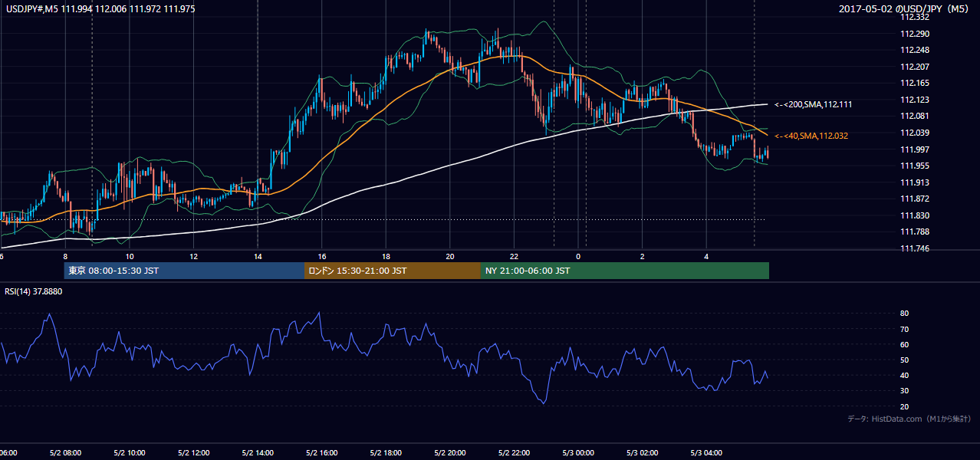
Task: Click hour label 14 under price chart
Action: click(258, 256)
